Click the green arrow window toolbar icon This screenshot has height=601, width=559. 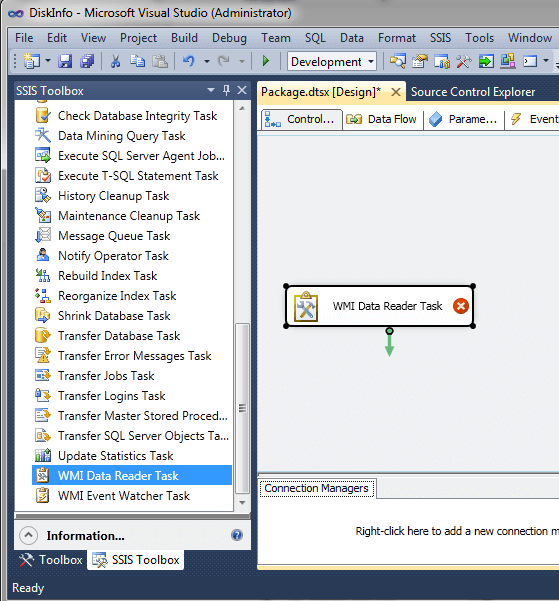pyautogui.click(x=486, y=61)
